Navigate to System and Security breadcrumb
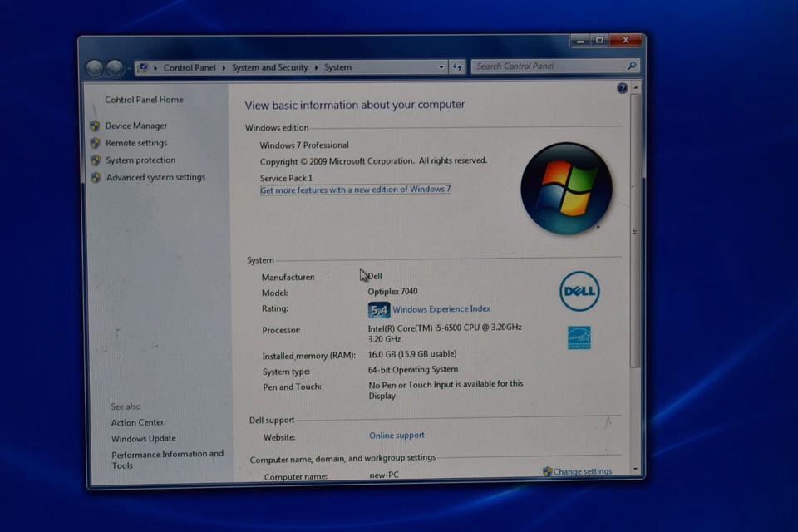 click(269, 67)
